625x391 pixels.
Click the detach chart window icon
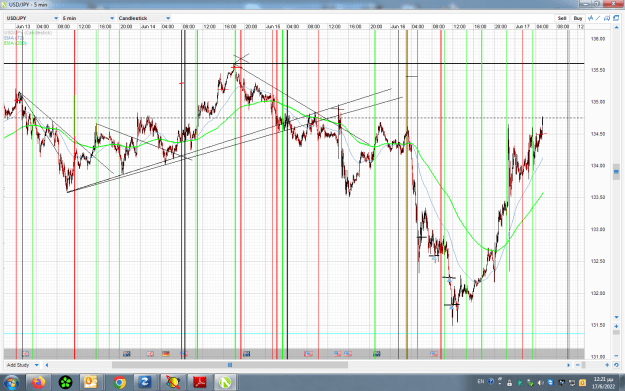pyautogui.click(x=616, y=18)
